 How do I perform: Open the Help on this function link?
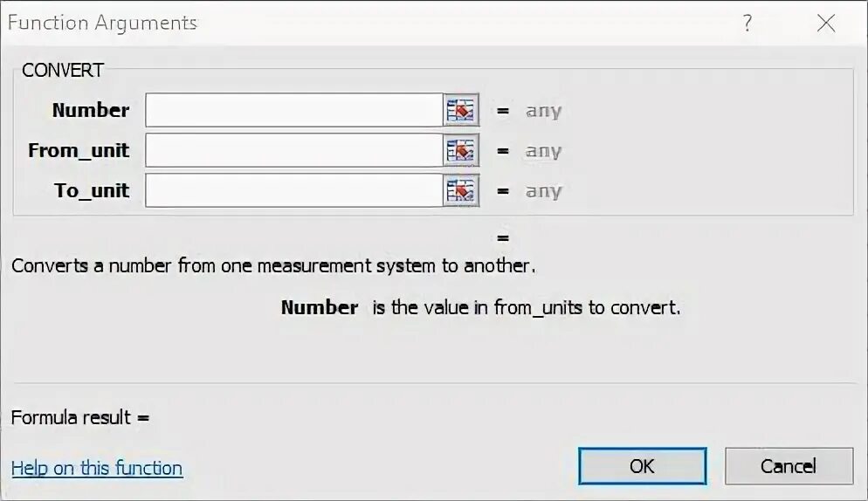pyautogui.click(x=97, y=469)
